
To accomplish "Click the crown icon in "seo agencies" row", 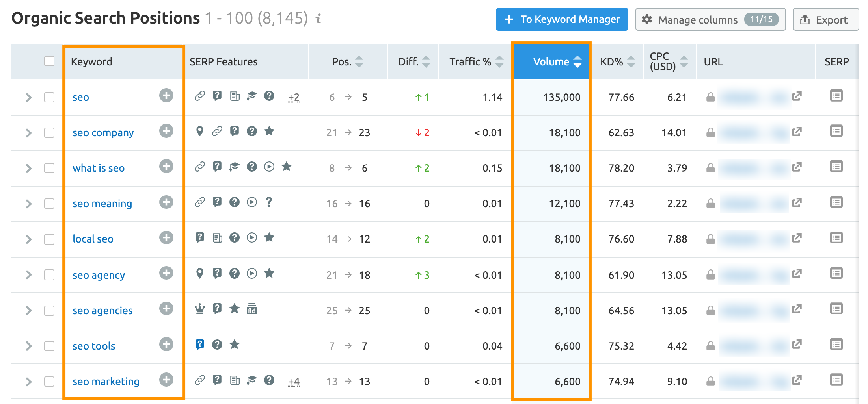I will point(200,309).
